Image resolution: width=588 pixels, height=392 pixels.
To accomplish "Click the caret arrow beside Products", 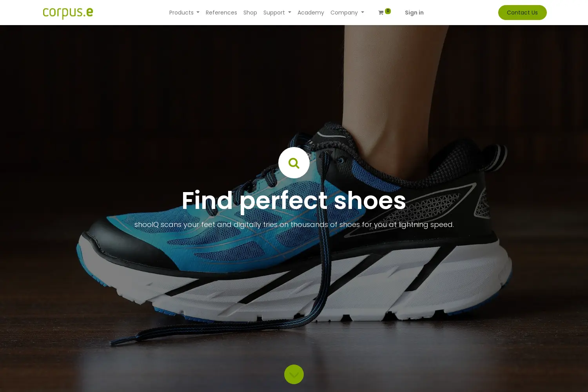I will pyautogui.click(x=198, y=13).
